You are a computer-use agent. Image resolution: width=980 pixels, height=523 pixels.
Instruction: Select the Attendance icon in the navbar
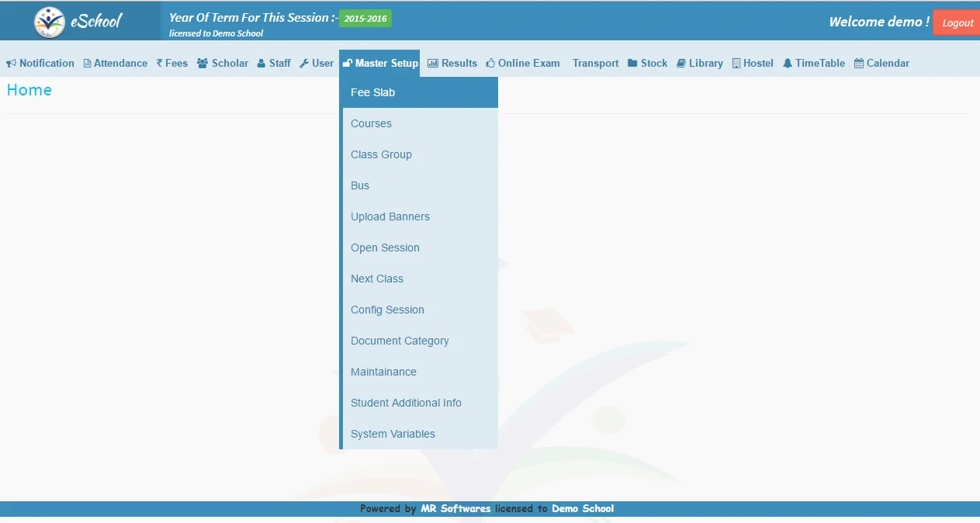coord(87,63)
